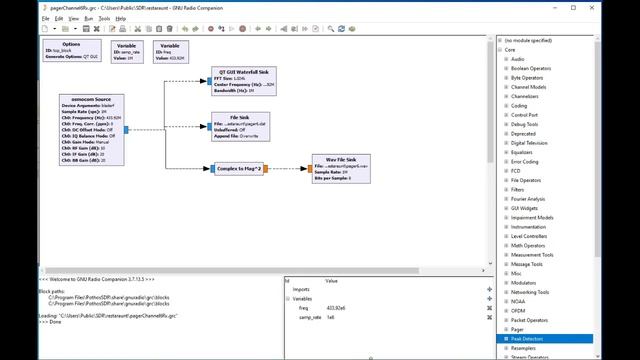Execute the flow graph

click(232, 29)
